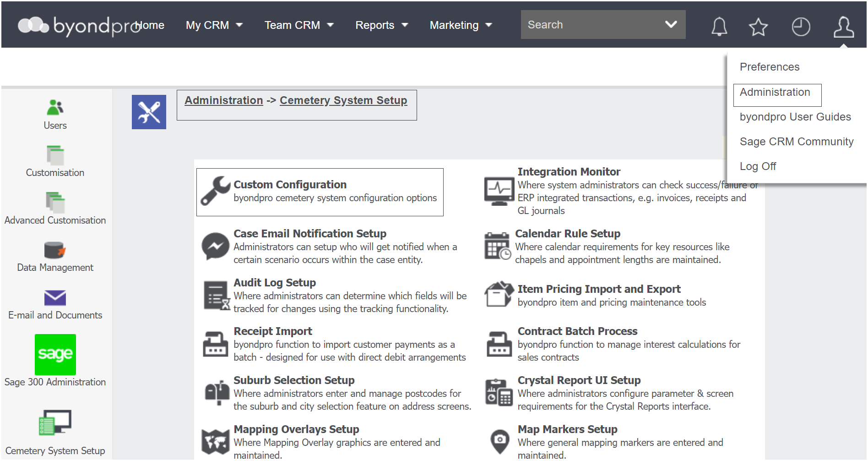Select Administration from user menu
Image resolution: width=868 pixels, height=461 pixels.
[x=775, y=92]
